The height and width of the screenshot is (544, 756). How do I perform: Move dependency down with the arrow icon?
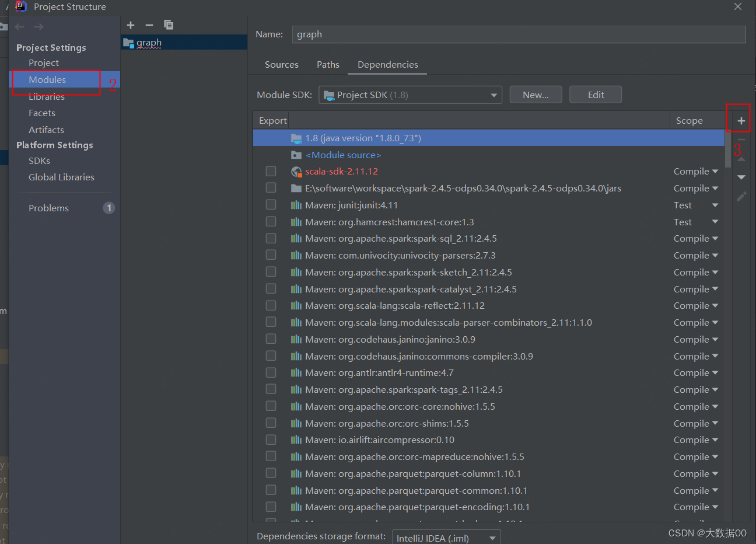pyautogui.click(x=741, y=177)
